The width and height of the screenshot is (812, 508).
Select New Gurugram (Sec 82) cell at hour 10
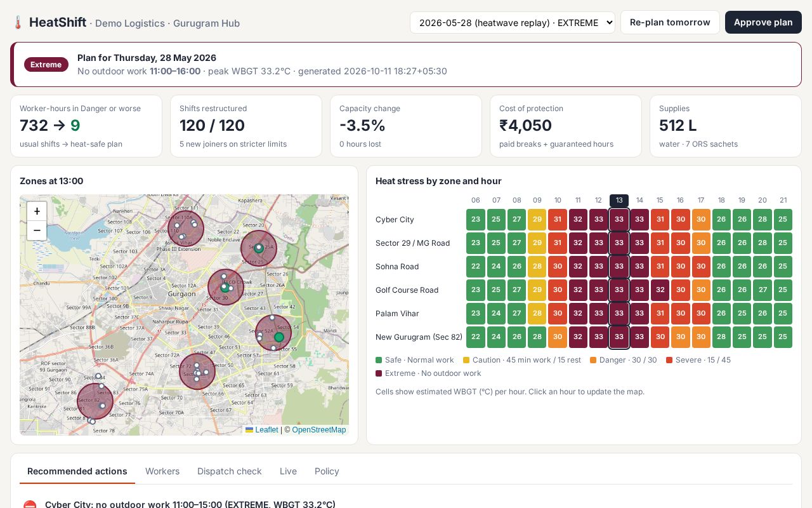558,337
